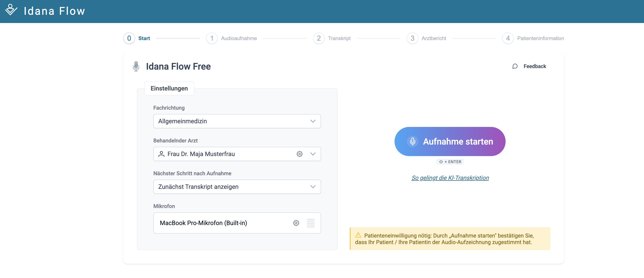Click the person icon in doctor field
Viewport: 644px width, 278px height.
pos(161,154)
